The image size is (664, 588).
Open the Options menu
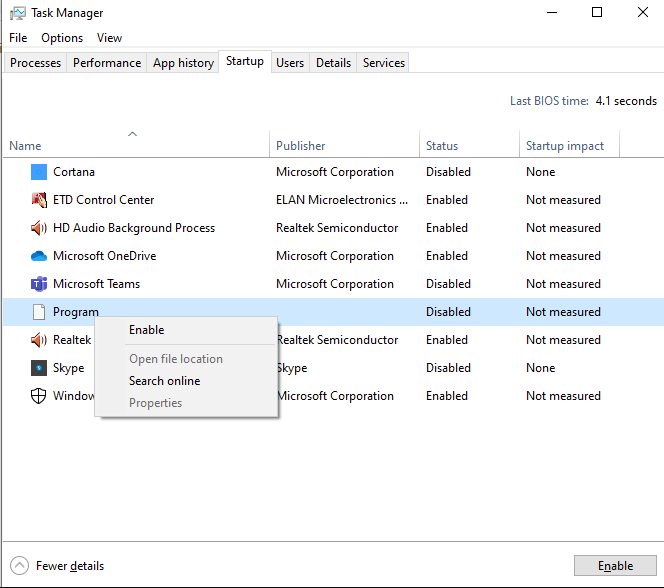coord(62,38)
